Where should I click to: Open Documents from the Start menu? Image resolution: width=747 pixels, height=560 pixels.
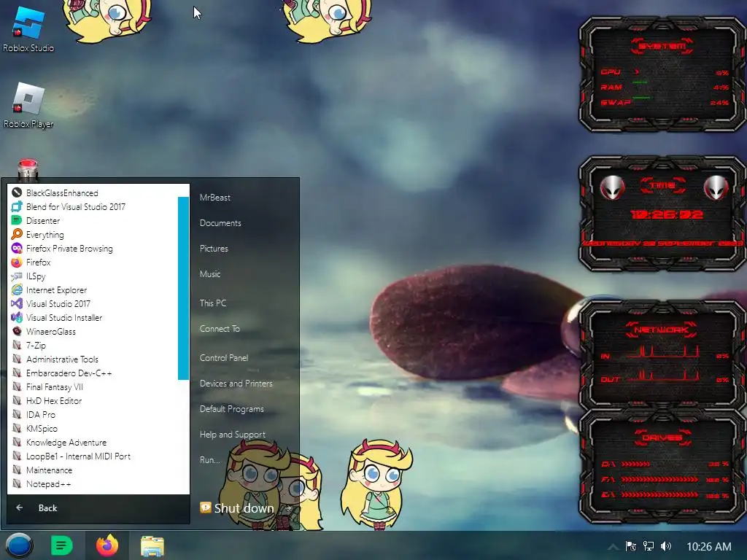(x=220, y=223)
